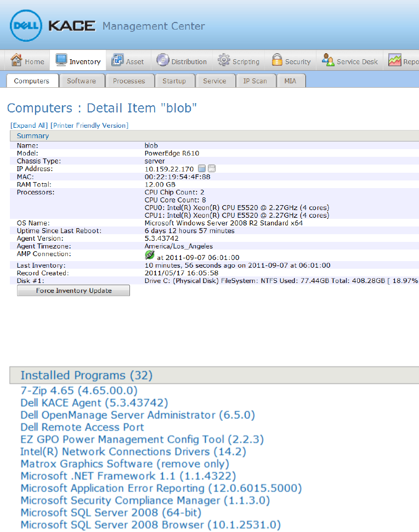
Task: Select the uptime 6 days 12 hours value
Action: tap(190, 231)
